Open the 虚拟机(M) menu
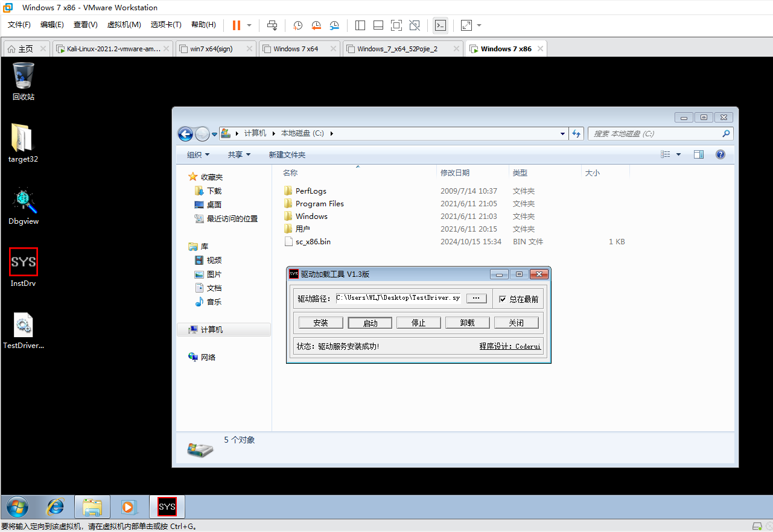 click(124, 25)
